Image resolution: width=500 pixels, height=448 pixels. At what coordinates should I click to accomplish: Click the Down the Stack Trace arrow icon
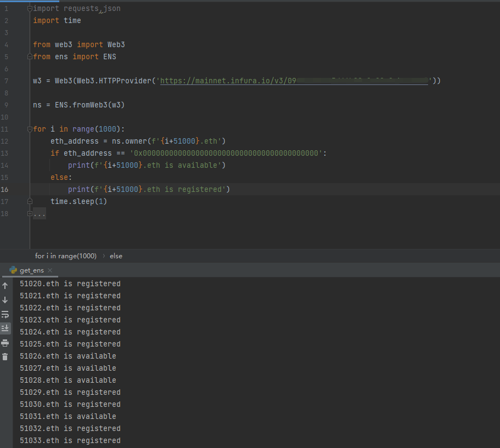(5, 300)
